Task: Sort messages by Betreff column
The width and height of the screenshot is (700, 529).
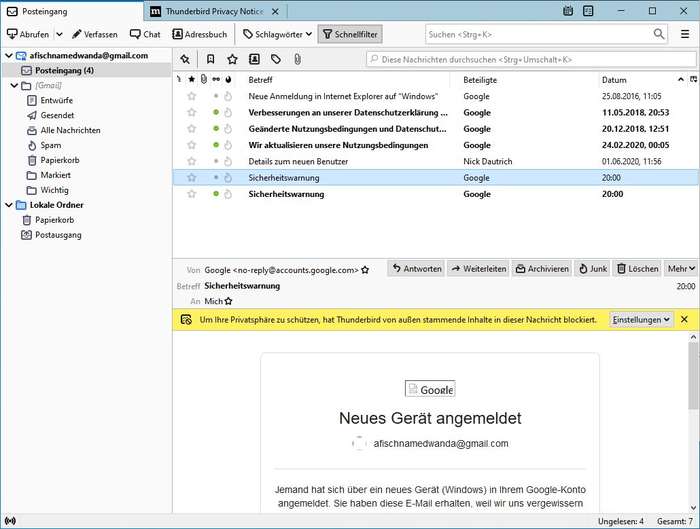Action: (260, 80)
